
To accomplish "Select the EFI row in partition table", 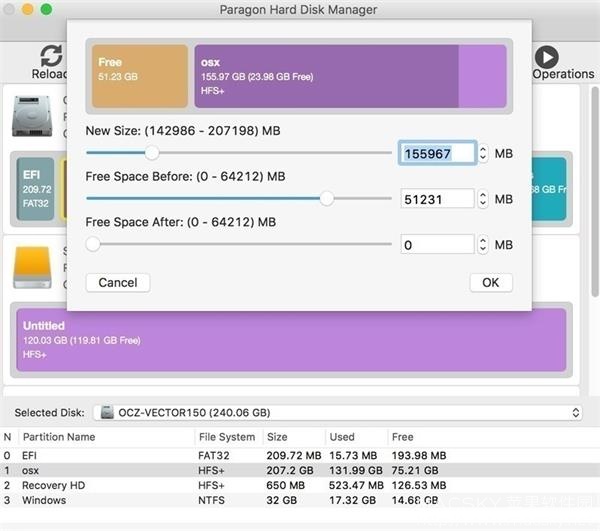I will (300, 455).
